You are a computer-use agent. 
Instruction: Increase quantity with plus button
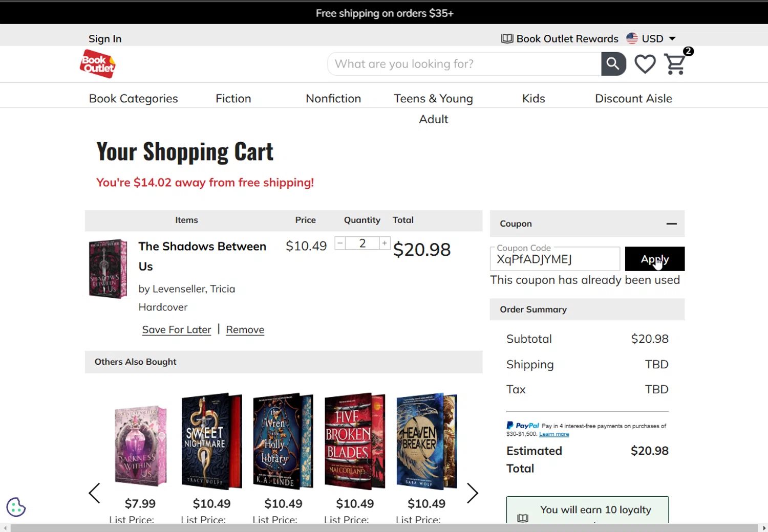385,243
